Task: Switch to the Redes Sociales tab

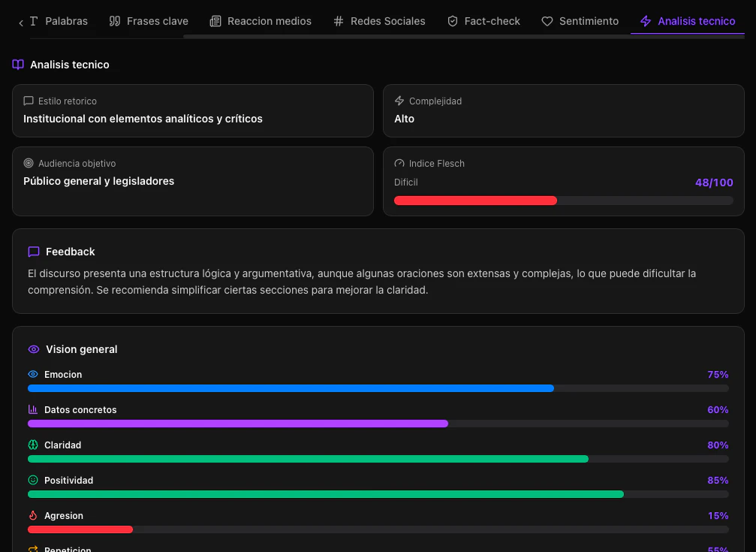Action: click(378, 21)
